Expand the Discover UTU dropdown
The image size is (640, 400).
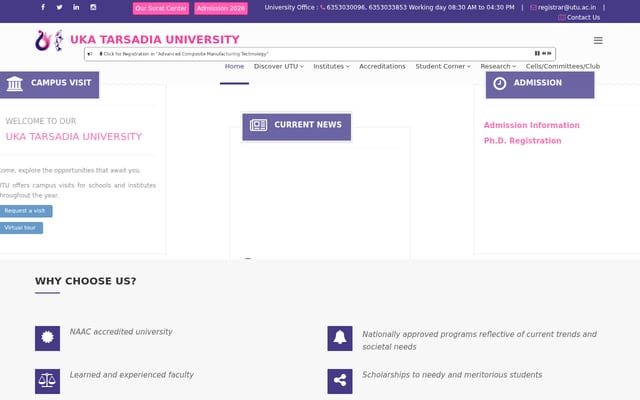[279, 66]
